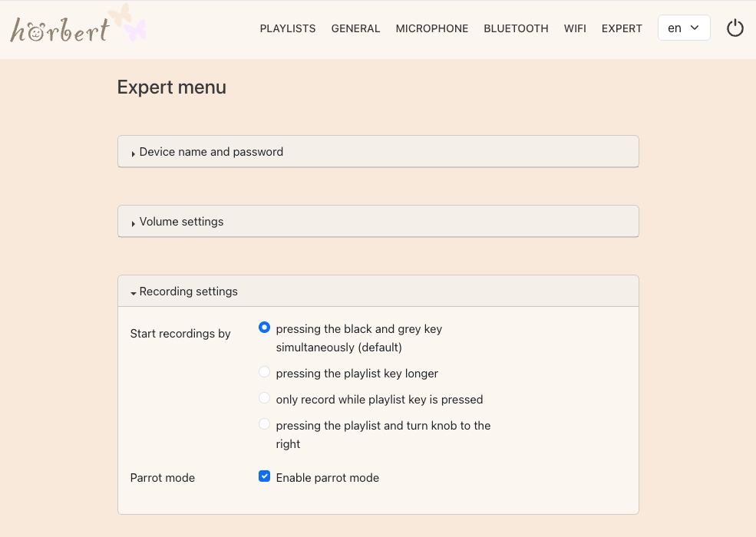Choose only record while playlist key pressed
Image resolution: width=756 pixels, height=537 pixels.
(265, 399)
